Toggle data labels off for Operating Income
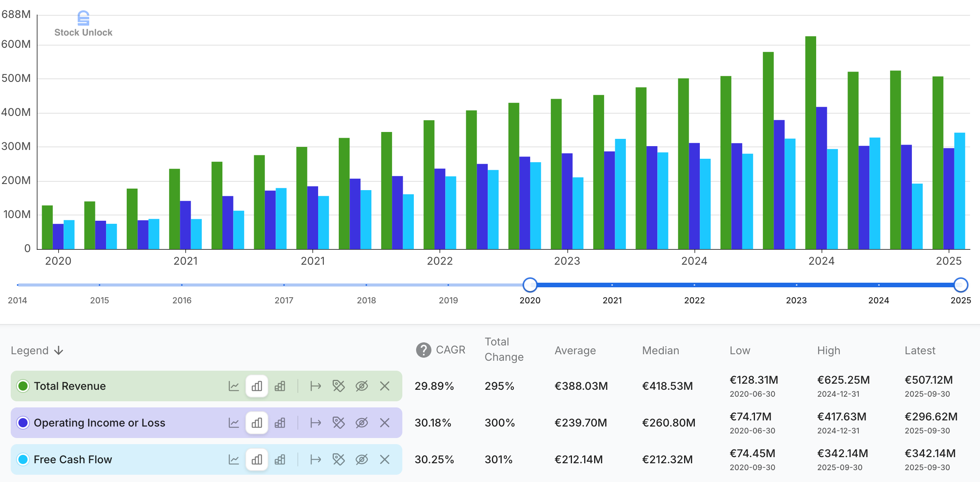Viewport: 980px width, 482px height. coord(338,423)
